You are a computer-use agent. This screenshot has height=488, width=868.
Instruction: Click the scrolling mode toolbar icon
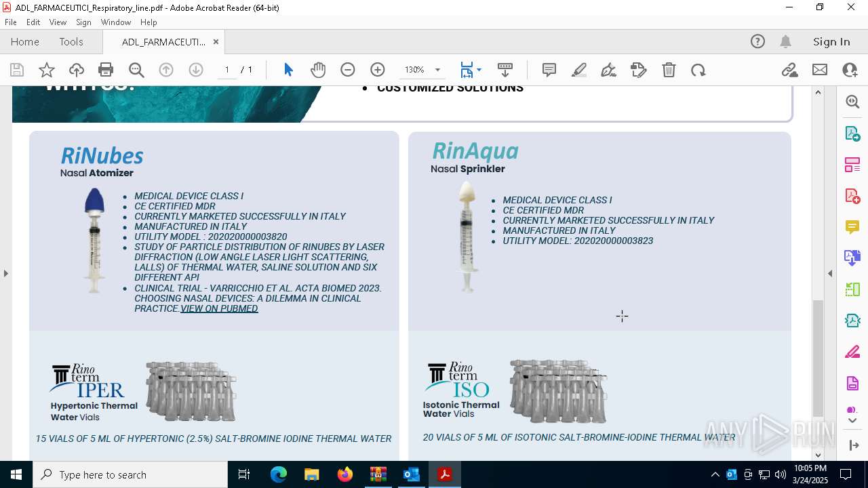coord(505,70)
